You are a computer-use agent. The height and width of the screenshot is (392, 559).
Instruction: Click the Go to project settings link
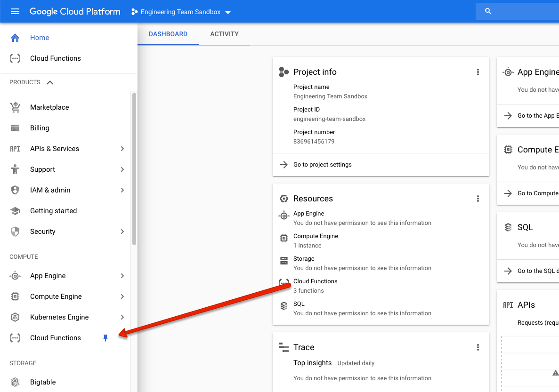(x=322, y=165)
